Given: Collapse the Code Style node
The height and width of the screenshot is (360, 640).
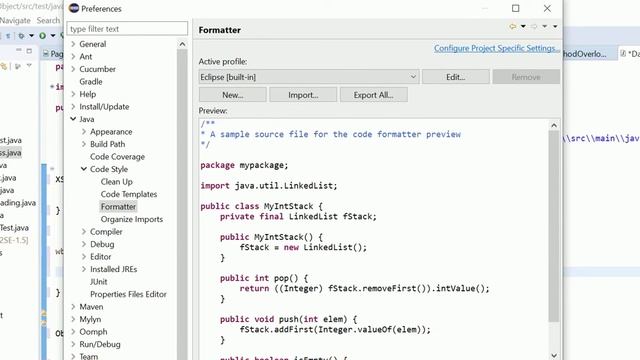Looking at the screenshot, I should coord(84,169).
